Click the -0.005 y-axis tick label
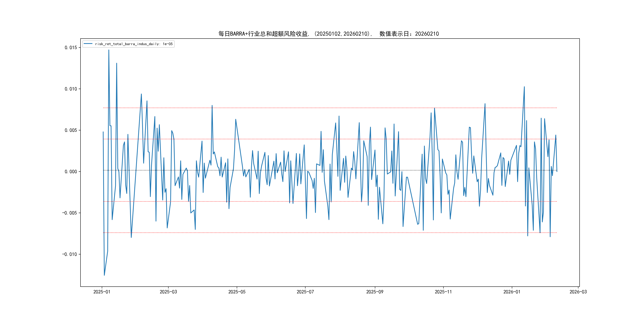644x322 pixels. pyautogui.click(x=70, y=213)
